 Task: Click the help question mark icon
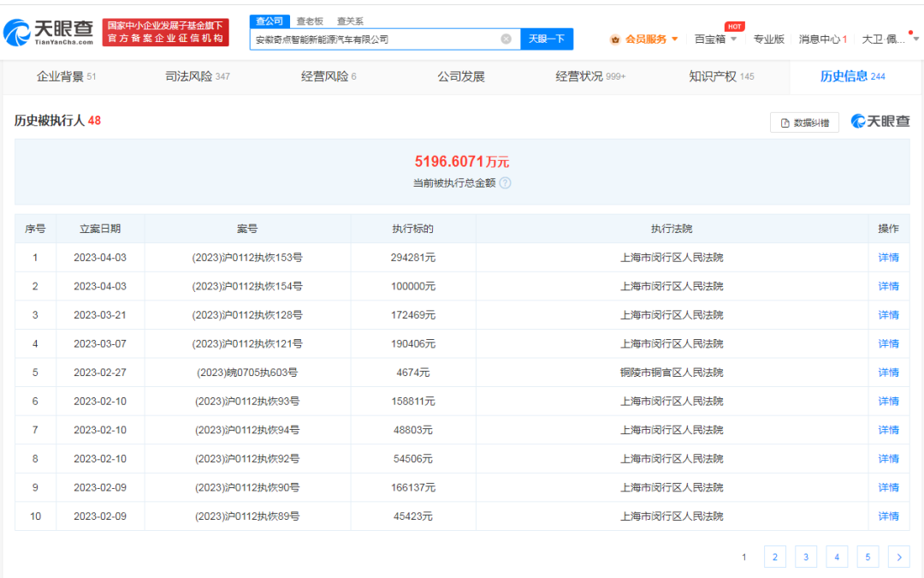click(505, 183)
